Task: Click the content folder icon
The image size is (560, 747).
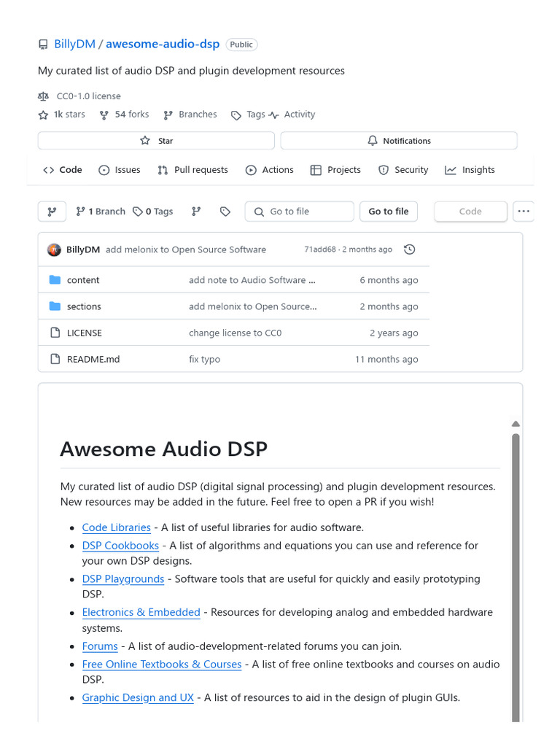Action: (55, 279)
